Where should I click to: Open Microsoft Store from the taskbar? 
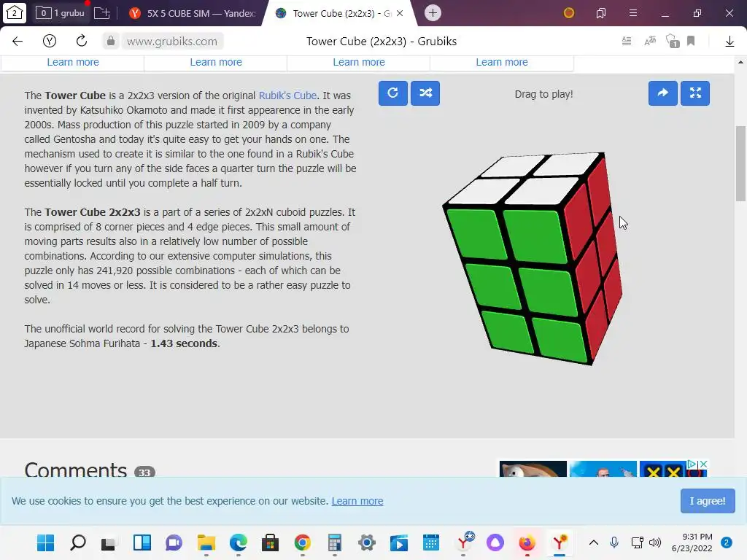[270, 542]
